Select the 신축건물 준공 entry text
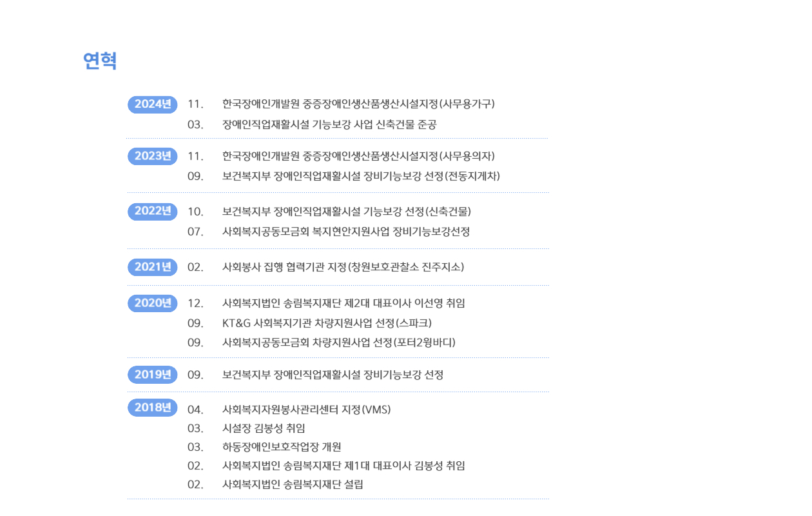Viewport: 812px width, 516px height. coord(329,124)
